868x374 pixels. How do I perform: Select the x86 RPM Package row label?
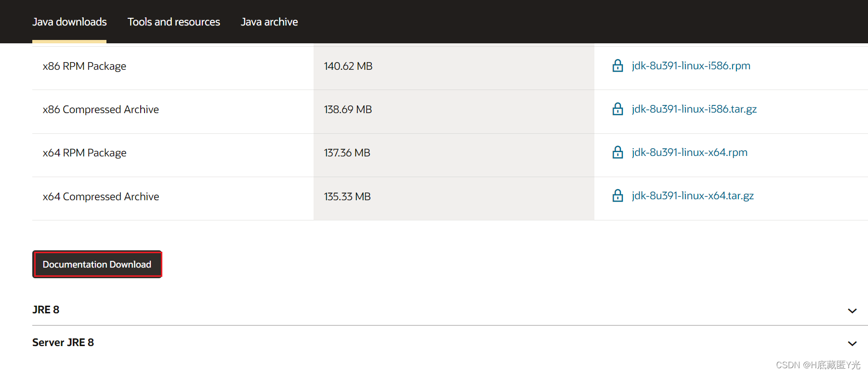coord(84,66)
